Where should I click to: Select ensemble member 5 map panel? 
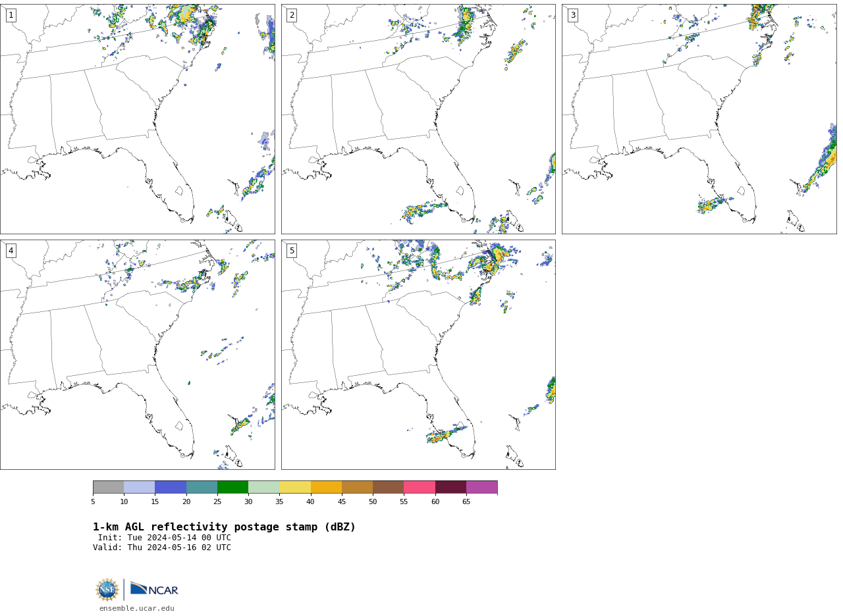click(x=418, y=355)
